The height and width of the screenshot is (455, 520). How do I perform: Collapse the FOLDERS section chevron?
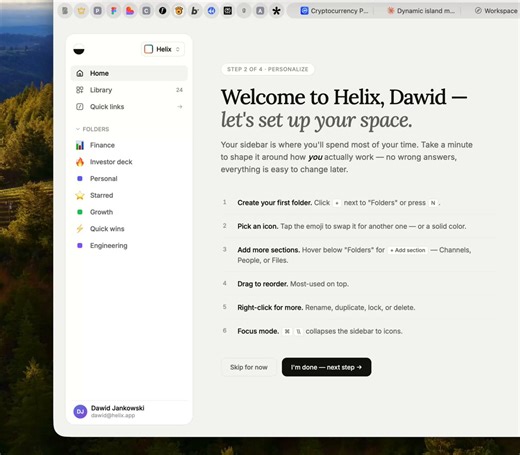78,129
